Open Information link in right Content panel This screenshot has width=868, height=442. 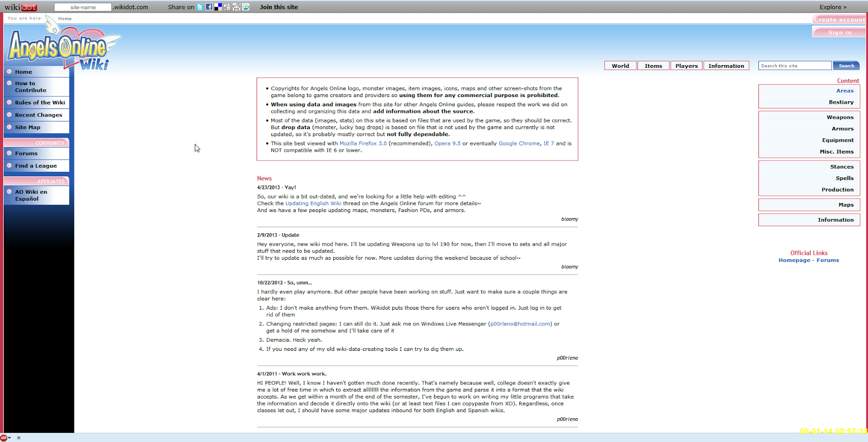835,220
